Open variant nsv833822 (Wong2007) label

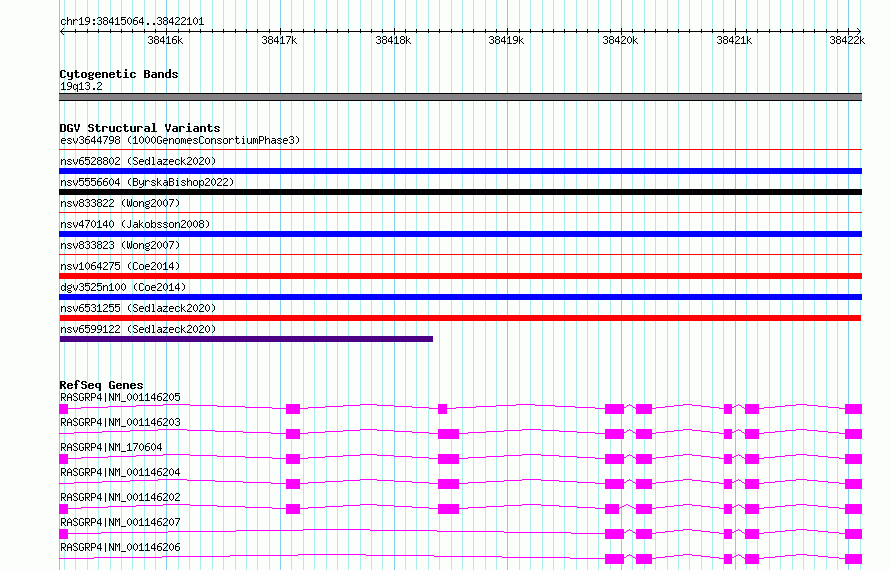(x=120, y=203)
